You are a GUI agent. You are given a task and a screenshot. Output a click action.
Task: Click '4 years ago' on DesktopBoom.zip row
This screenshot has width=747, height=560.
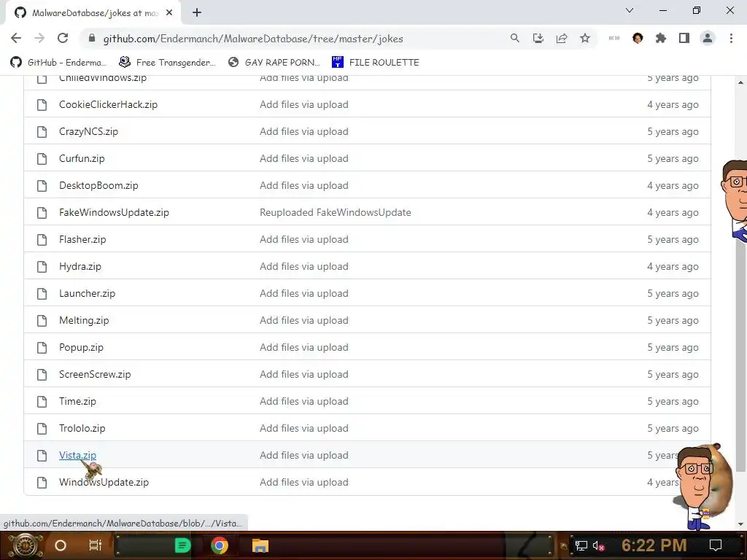(673, 186)
